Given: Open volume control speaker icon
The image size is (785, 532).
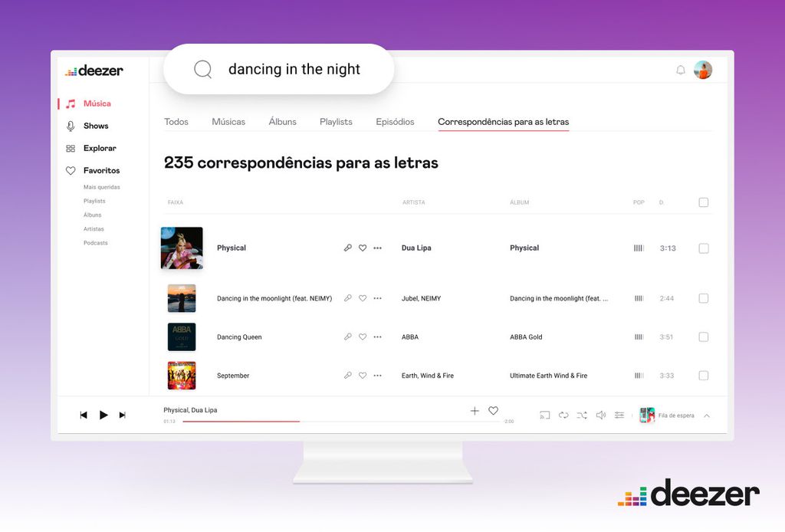Looking at the screenshot, I should tap(601, 415).
